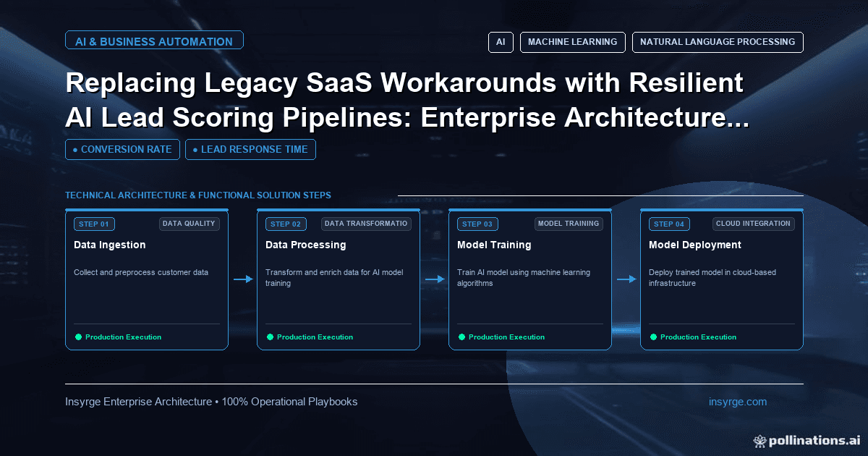Click the 'Technical Architecture & Functional Solution Steps' heading
This screenshot has width=868, height=456.
[198, 195]
